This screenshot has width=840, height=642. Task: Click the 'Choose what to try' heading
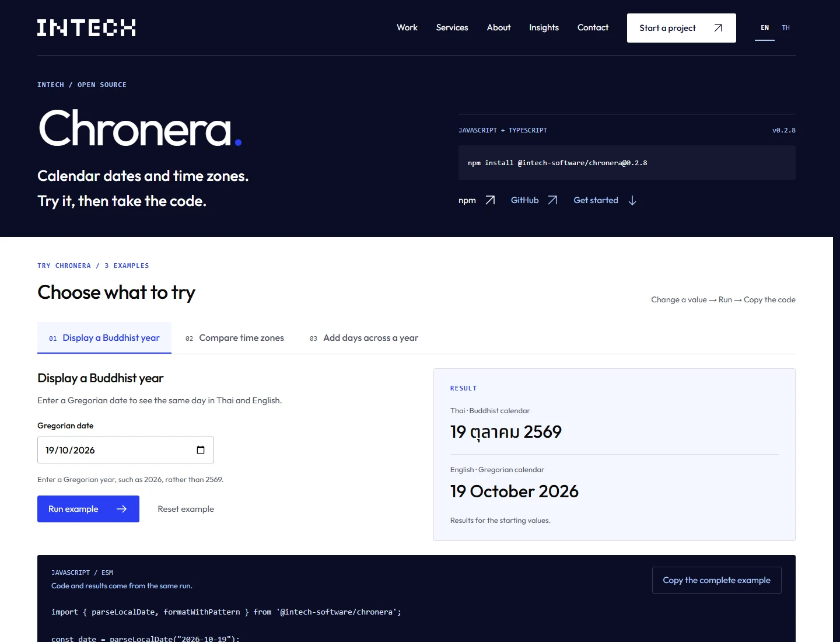[x=116, y=292]
